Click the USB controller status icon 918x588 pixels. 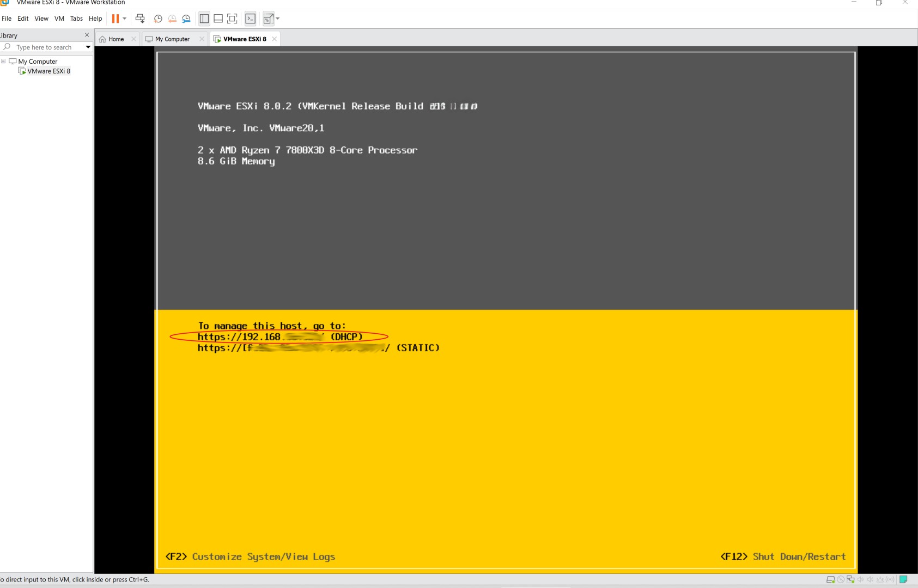[x=880, y=579]
